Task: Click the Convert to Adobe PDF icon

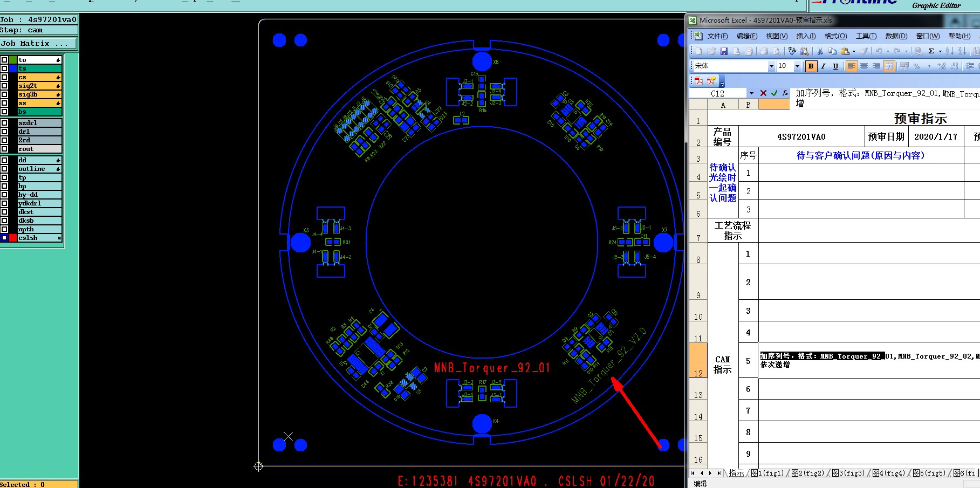Action: point(699,81)
